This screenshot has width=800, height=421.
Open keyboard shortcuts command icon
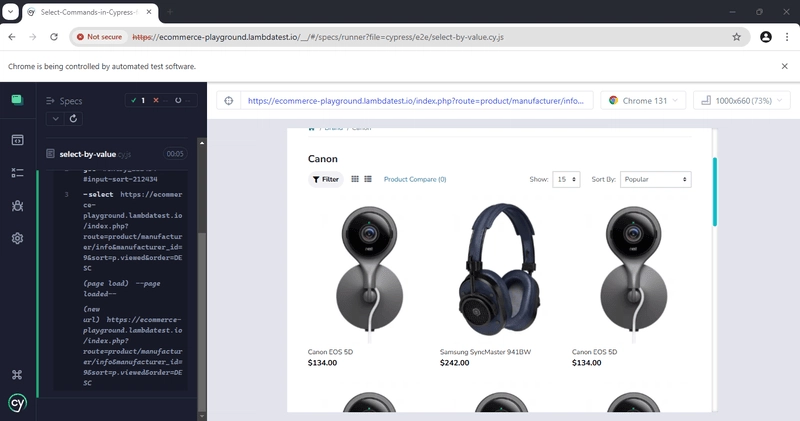click(x=17, y=375)
